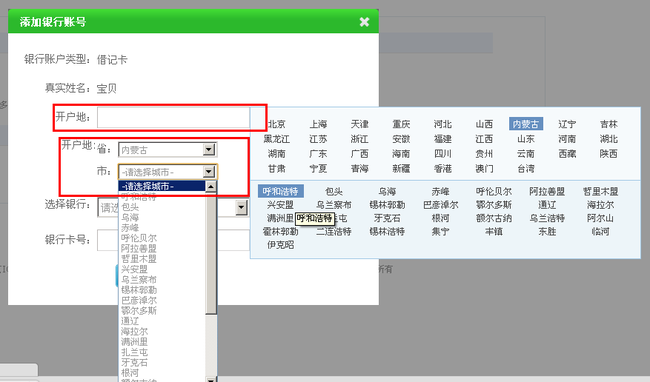
Task: Pick 额尔古纳 in the blue city panel
Action: tap(494, 218)
